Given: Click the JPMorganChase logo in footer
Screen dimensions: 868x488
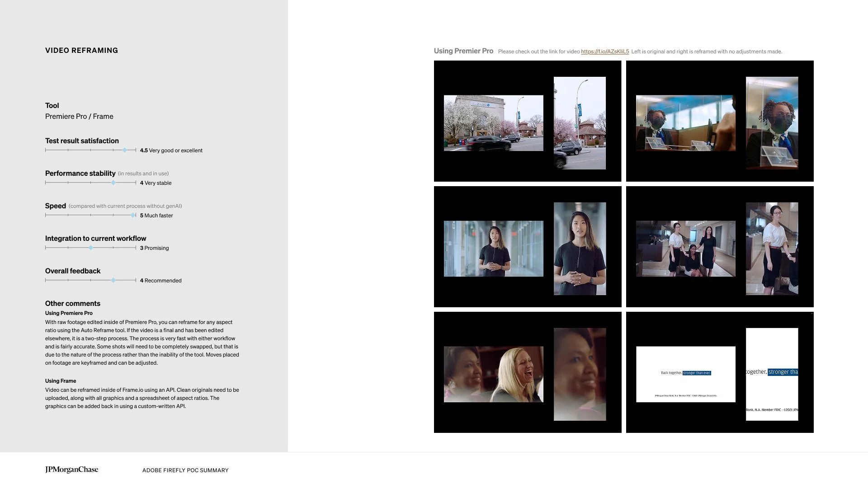Looking at the screenshot, I should tap(71, 469).
